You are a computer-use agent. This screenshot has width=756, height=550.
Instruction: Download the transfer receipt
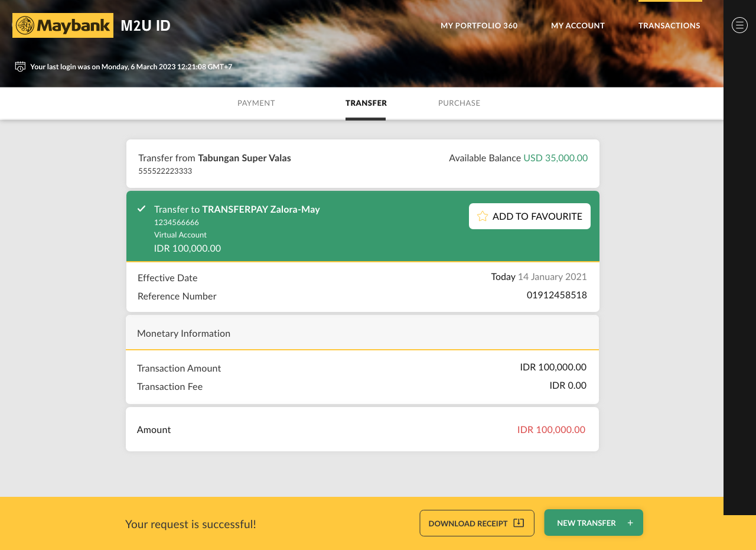tap(477, 523)
